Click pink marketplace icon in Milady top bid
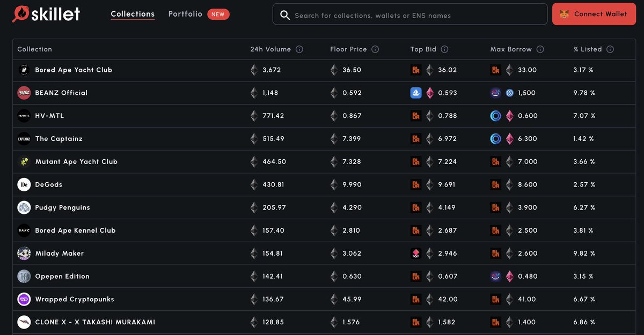 click(x=416, y=254)
